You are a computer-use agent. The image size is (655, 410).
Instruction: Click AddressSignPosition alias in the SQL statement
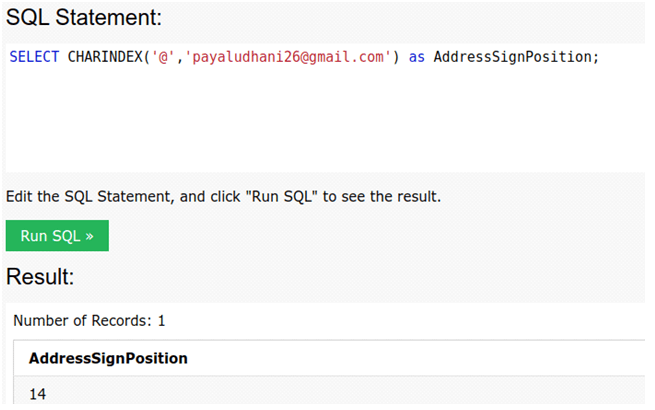[513, 57]
